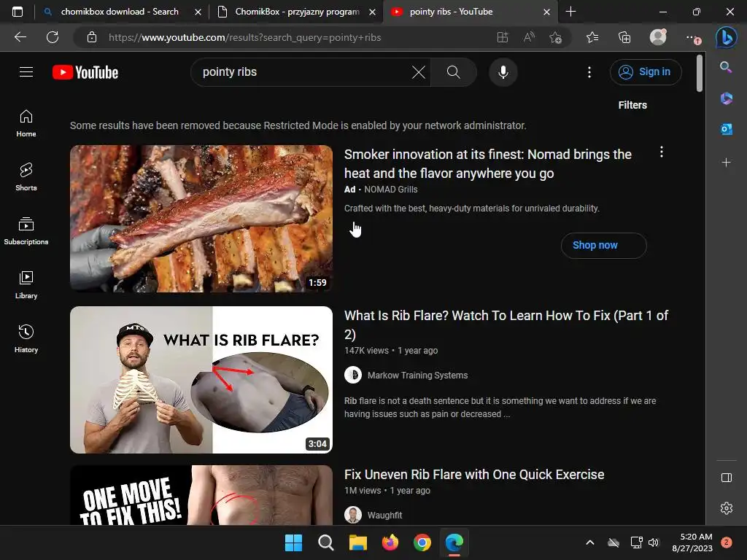Open What Is Rib Flare video thumbnail
Screen dimensions: 747x560
pos(201,379)
